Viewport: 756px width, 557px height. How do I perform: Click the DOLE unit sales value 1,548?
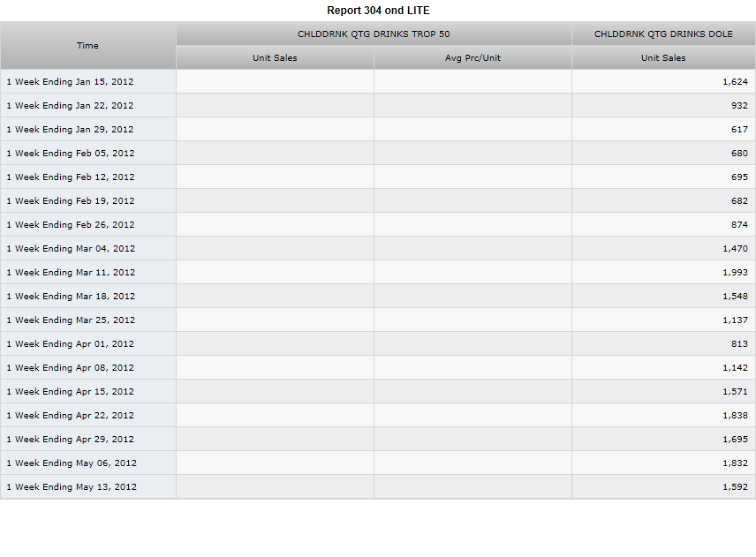coord(735,297)
